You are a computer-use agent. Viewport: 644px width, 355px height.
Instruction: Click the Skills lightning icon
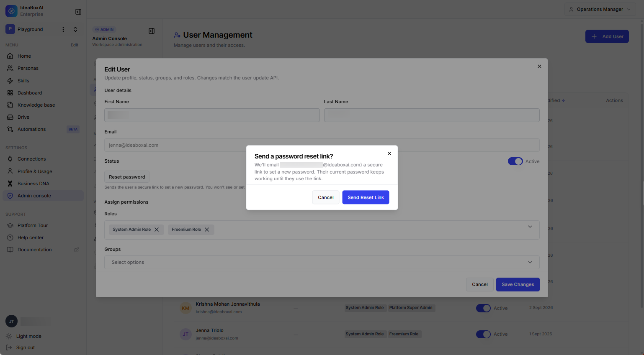point(10,81)
